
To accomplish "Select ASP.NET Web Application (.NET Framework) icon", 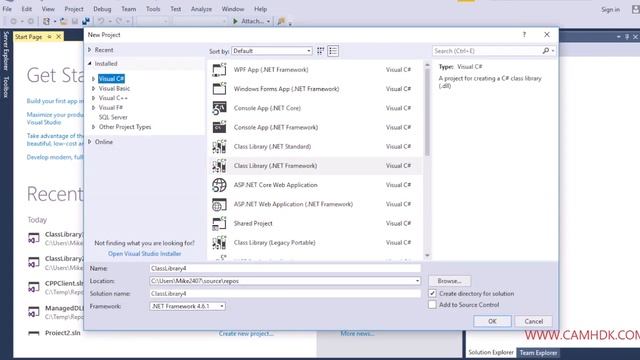I will (219, 204).
